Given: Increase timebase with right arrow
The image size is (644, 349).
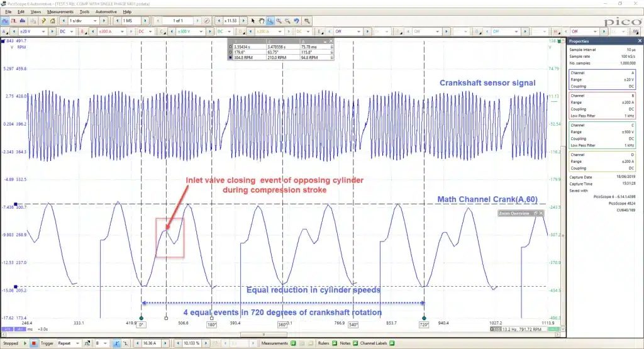Looking at the screenshot, I should (x=104, y=21).
